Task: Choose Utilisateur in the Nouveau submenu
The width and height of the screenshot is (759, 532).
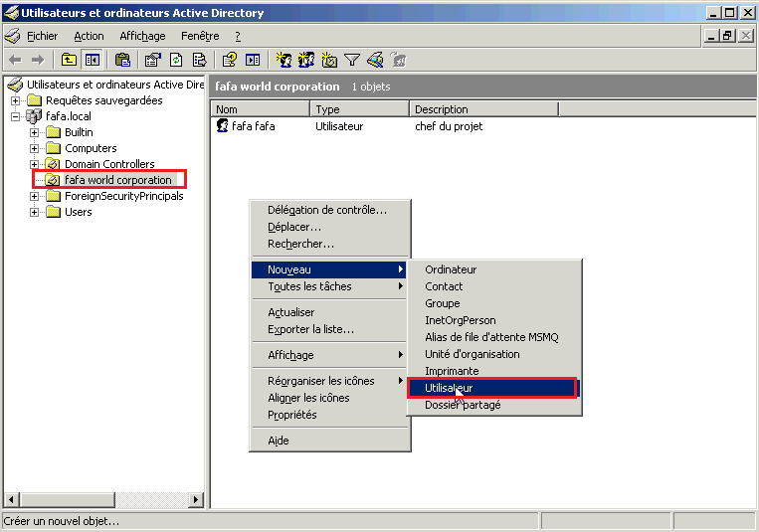Action: pyautogui.click(x=492, y=388)
